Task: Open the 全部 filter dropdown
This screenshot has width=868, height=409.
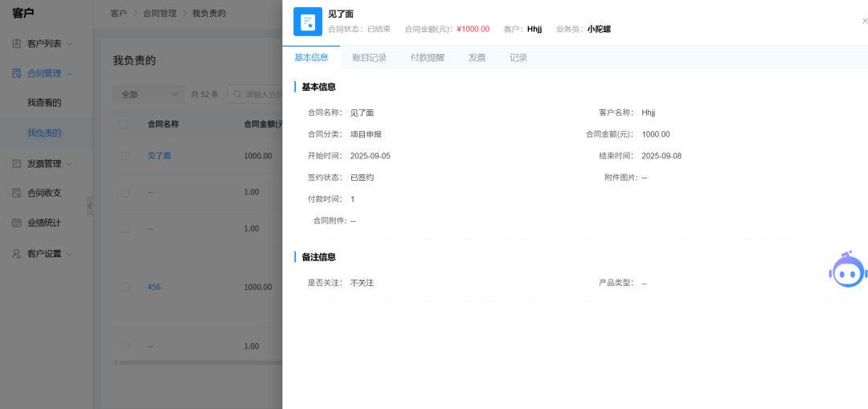Action: tap(149, 94)
